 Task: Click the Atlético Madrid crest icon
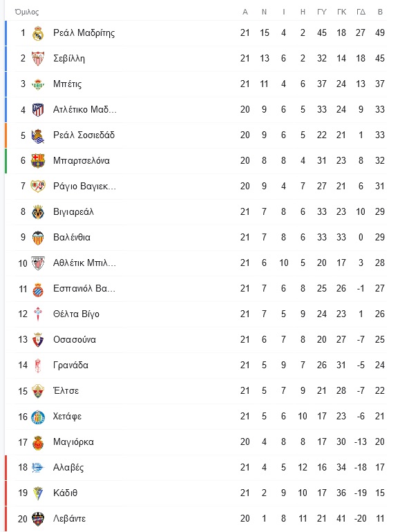click(38, 110)
